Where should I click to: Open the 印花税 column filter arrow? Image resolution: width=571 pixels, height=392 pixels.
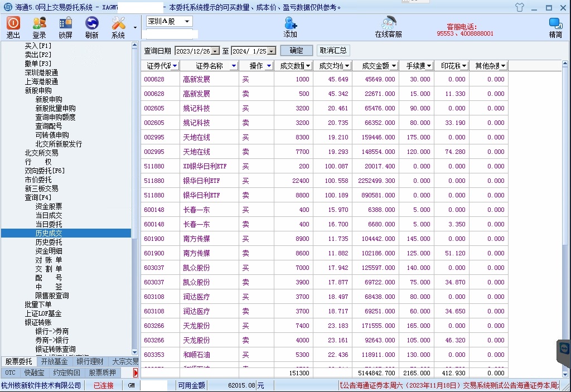(464, 66)
